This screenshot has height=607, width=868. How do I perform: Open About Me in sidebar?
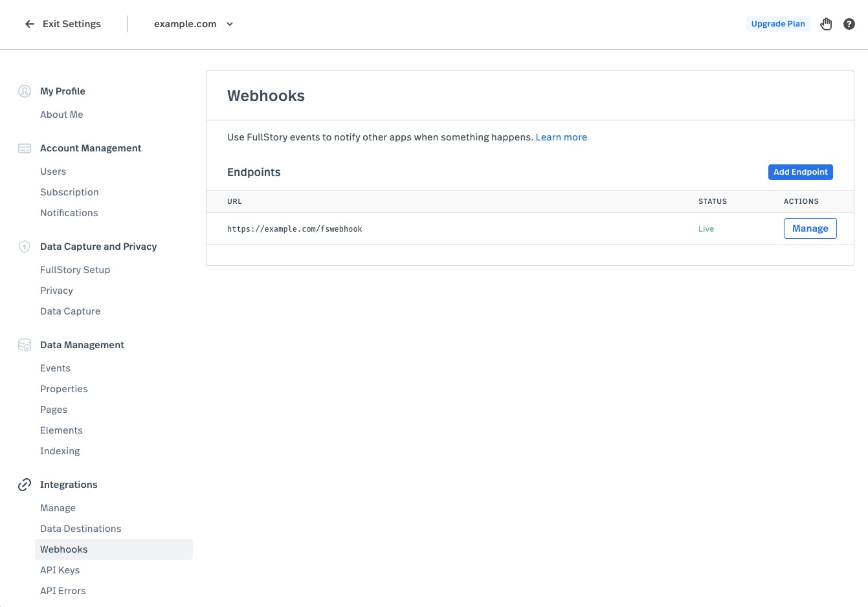61,115
